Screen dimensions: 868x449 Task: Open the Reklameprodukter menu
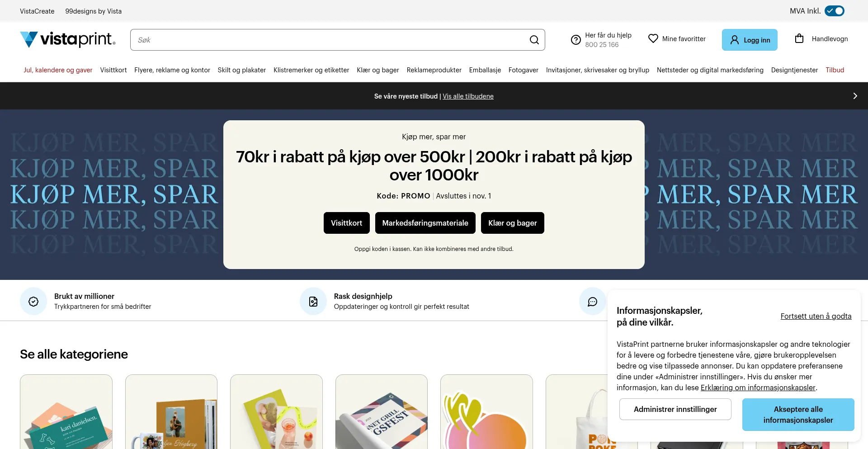[434, 70]
